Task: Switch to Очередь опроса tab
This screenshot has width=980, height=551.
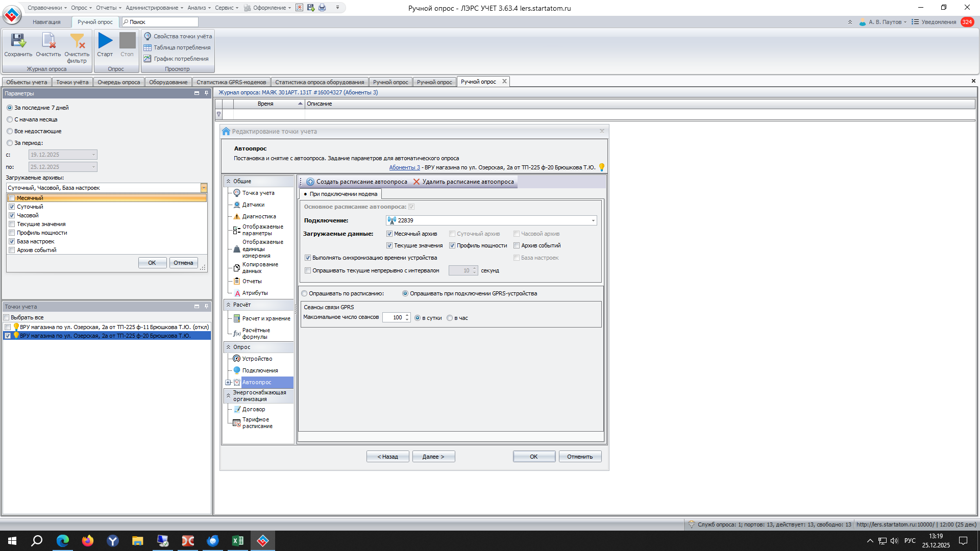Action: point(118,82)
